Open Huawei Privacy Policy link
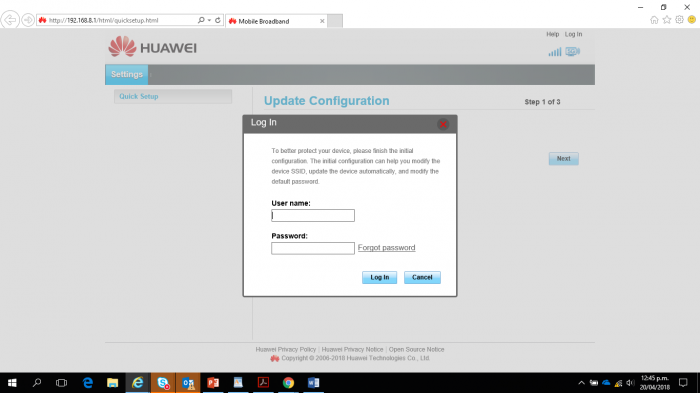The image size is (700, 393). [x=286, y=350]
